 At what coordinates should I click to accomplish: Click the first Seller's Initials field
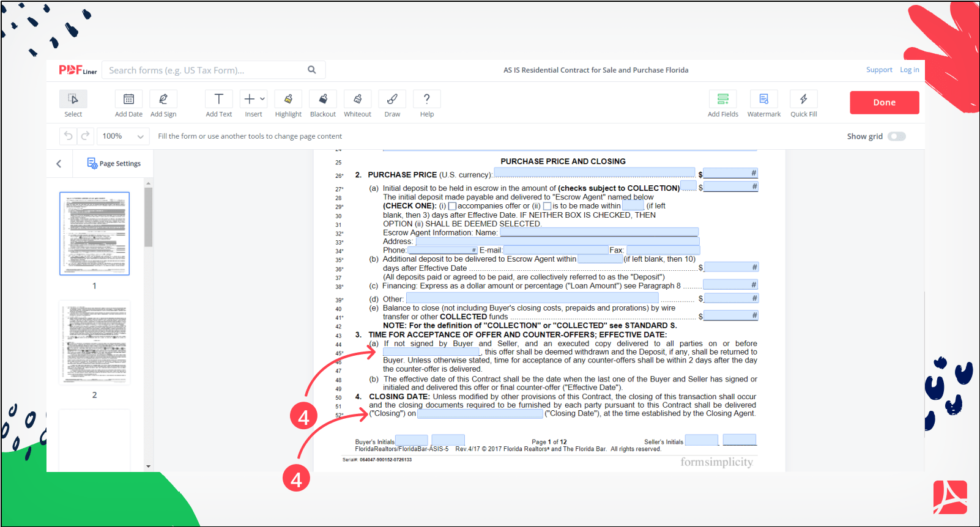[x=702, y=440]
